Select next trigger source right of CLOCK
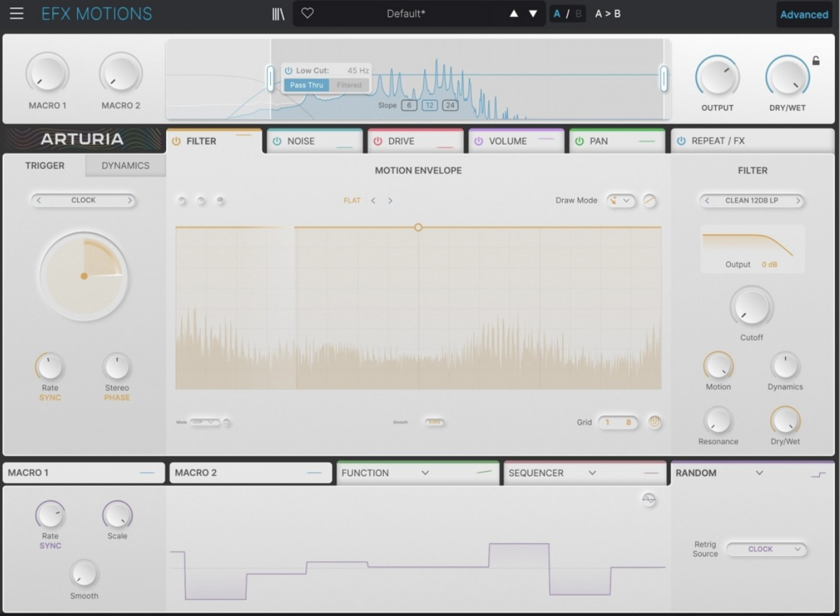 129,200
